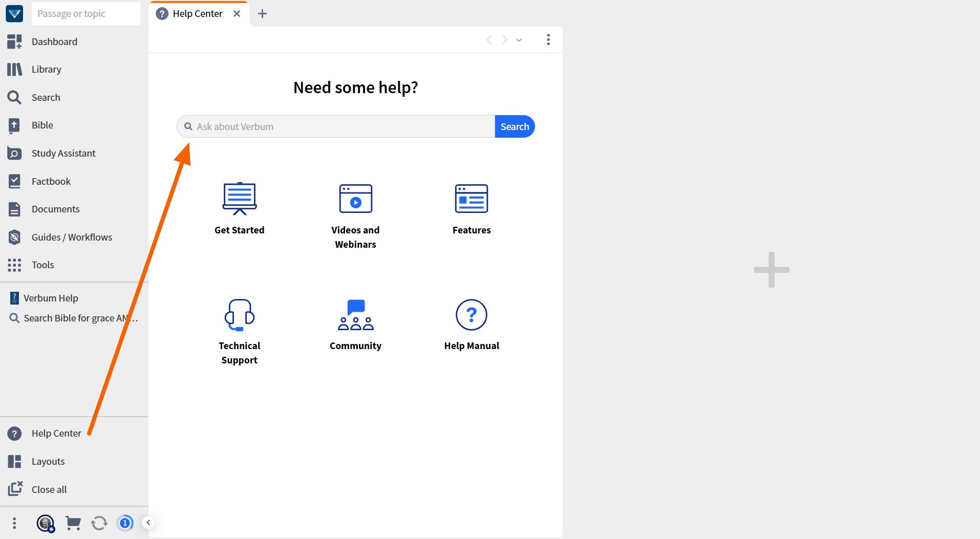Expand the panel history dropdown arrow
The height and width of the screenshot is (539, 980).
[x=519, y=40]
